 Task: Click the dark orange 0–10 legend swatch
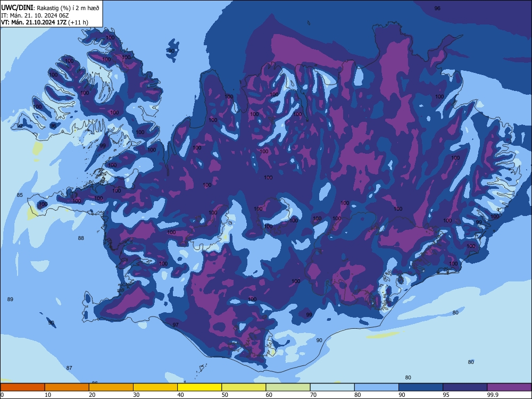pos(22,387)
